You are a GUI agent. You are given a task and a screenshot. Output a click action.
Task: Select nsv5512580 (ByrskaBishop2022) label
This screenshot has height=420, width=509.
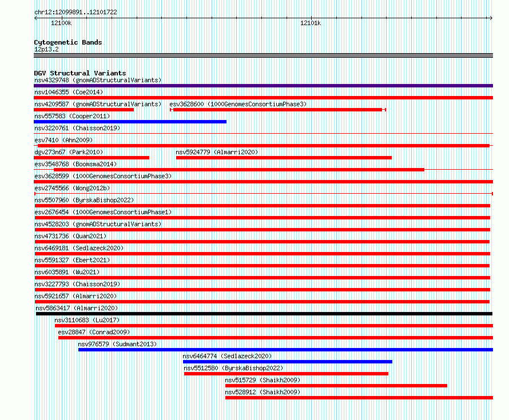point(233,368)
